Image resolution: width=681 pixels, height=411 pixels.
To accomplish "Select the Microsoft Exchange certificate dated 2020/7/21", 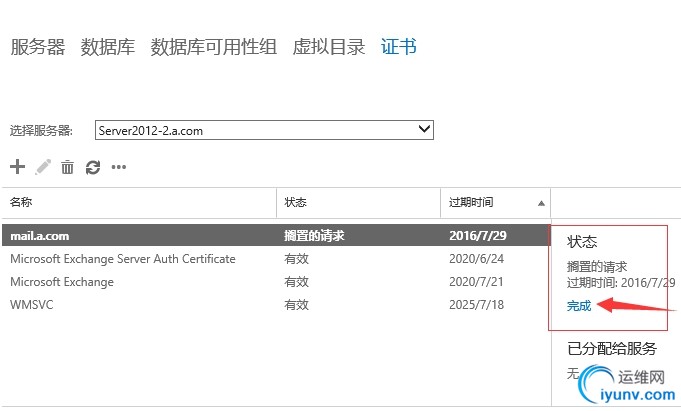I will pos(276,282).
